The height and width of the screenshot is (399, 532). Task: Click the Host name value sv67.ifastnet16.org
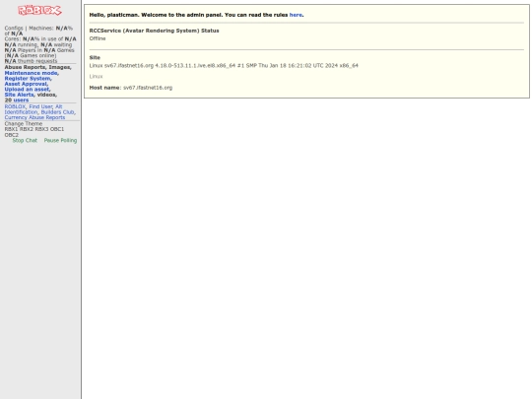point(148,88)
